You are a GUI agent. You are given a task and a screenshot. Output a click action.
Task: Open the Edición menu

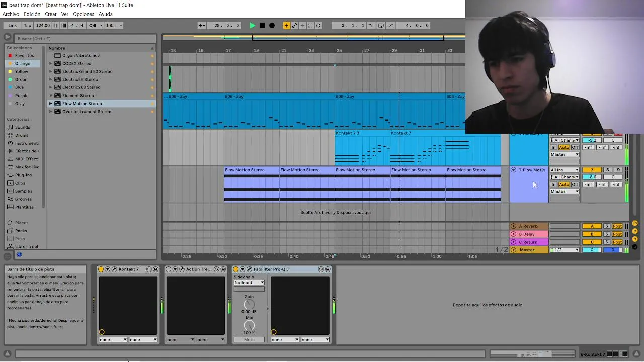(32, 14)
